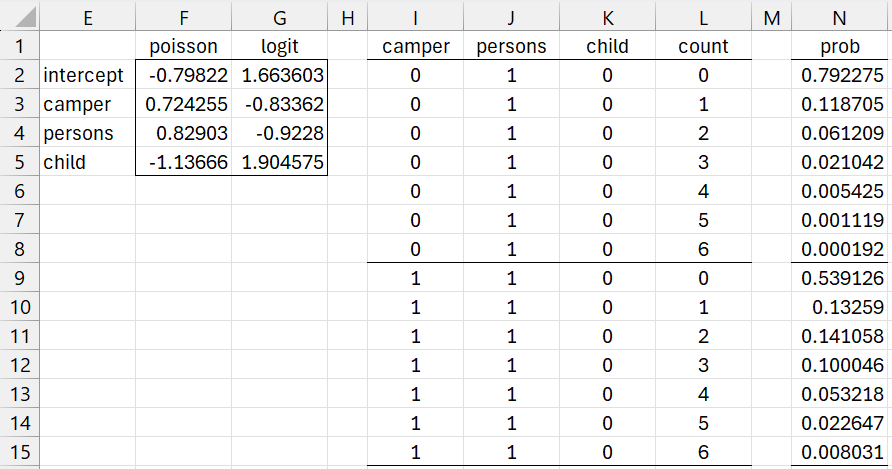Select the 'prob' column heading cell
Screen dimensions: 892x469
tap(840, 46)
